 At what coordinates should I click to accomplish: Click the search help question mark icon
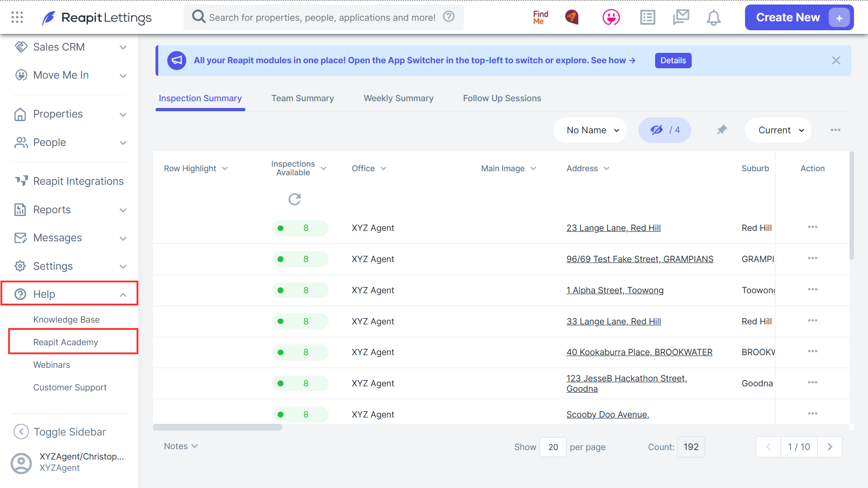(448, 17)
